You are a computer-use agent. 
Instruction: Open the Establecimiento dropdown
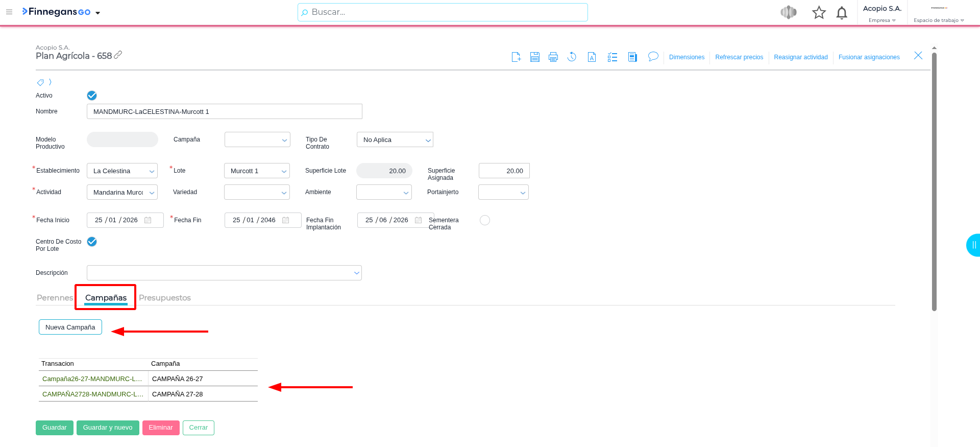(122, 171)
